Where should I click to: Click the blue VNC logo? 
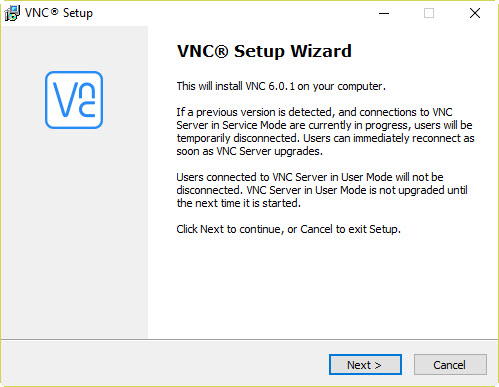pos(74,100)
